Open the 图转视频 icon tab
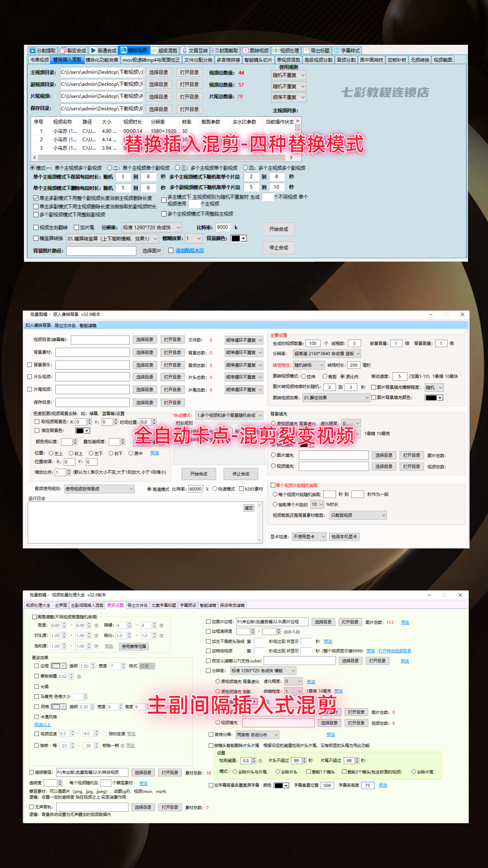The image size is (488, 868). tap(255, 51)
